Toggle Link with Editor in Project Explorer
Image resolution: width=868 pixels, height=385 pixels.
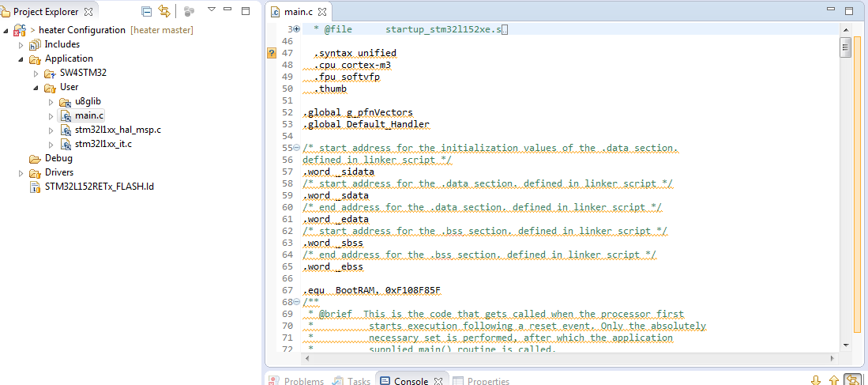click(x=164, y=11)
